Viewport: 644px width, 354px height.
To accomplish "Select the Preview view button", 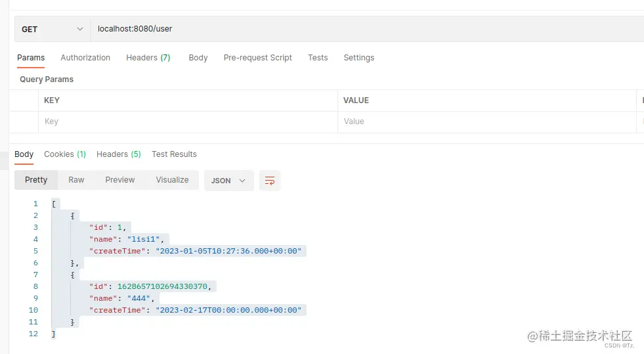I will point(120,180).
